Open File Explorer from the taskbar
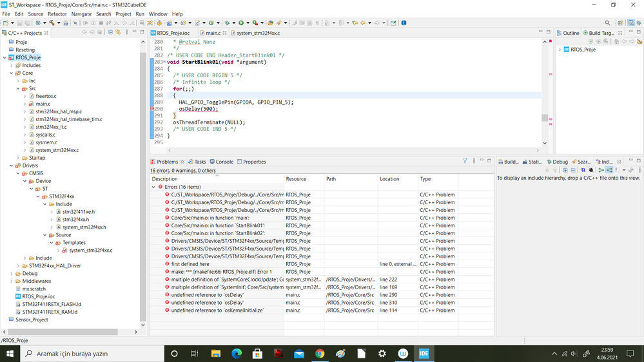Image resolution: width=644 pixels, height=362 pixels. point(215,354)
